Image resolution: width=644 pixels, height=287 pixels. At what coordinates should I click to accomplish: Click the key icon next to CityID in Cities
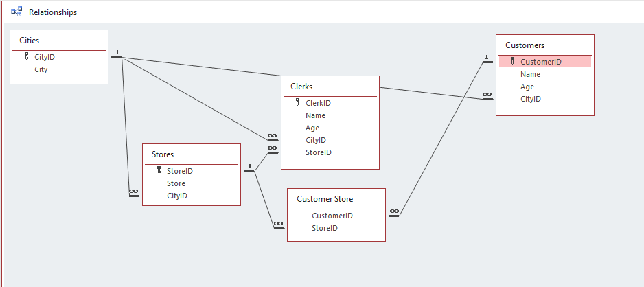pyautogui.click(x=27, y=57)
